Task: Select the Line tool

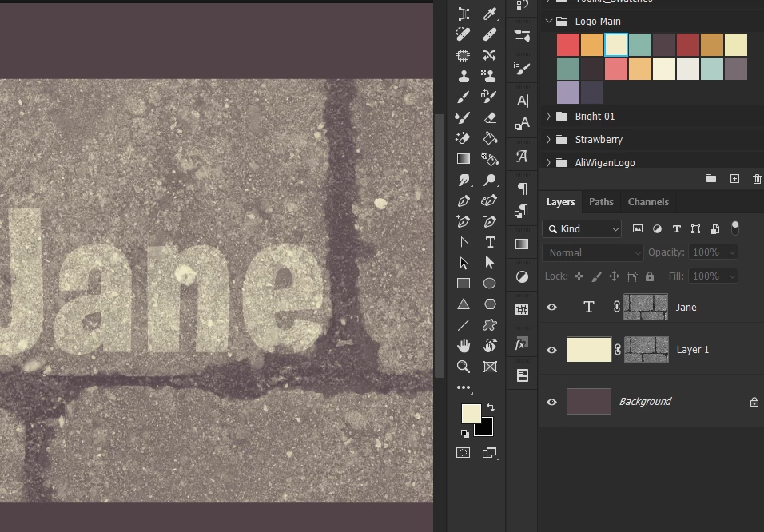Action: [x=464, y=325]
